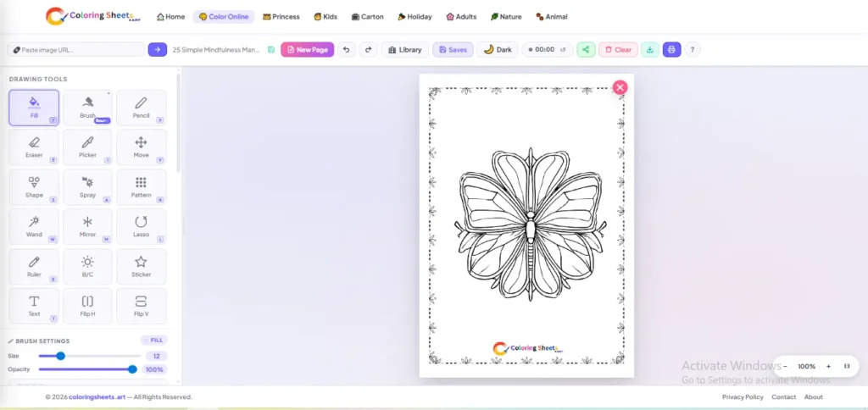Image resolution: width=868 pixels, height=410 pixels.
Task: Select the Spray tool
Action: 87,187
